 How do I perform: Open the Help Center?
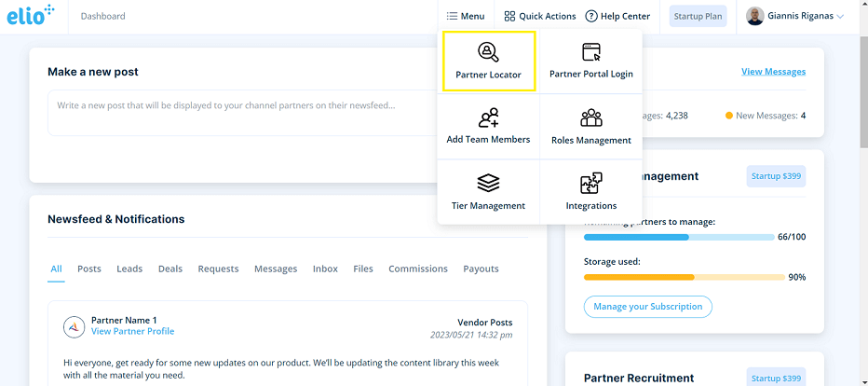[x=617, y=16]
